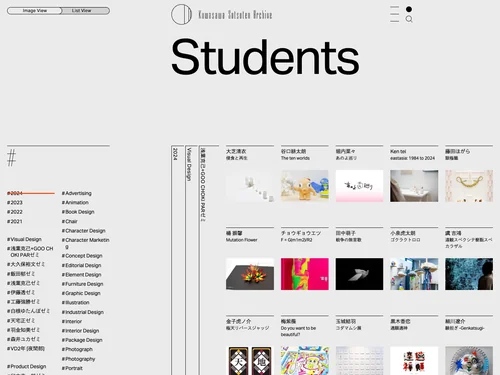Filter by #Graphic Design tag
500x375 pixels.
81,293
